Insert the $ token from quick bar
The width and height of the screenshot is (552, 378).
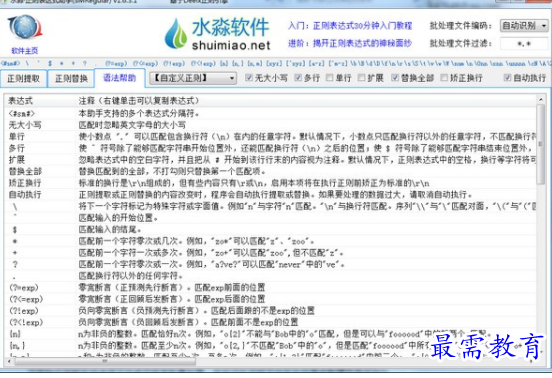pyautogui.click(x=50, y=63)
